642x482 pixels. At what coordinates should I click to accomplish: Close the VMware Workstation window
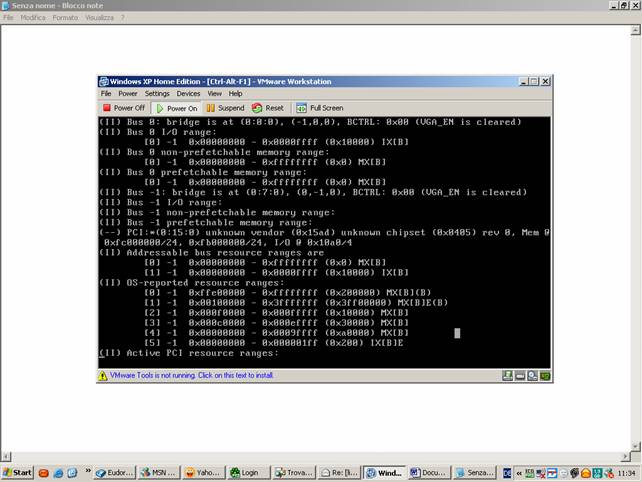(545, 81)
